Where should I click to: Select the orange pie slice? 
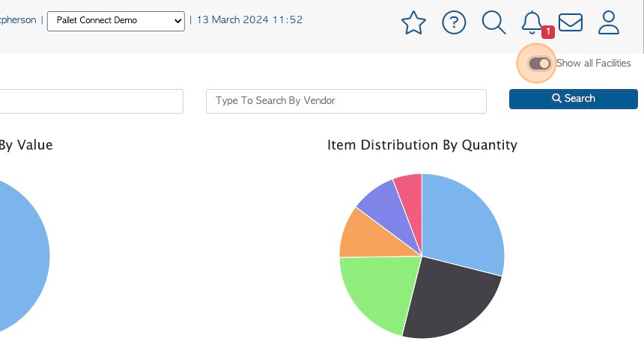pos(370,238)
